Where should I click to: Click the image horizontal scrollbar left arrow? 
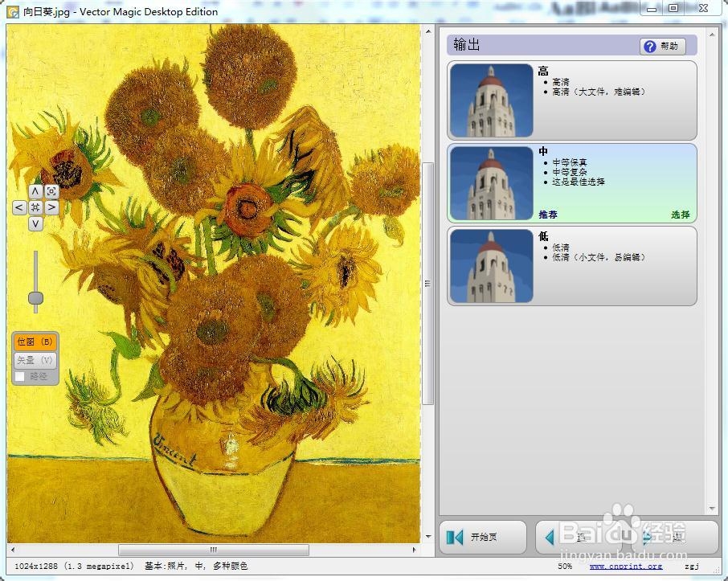click(x=13, y=550)
